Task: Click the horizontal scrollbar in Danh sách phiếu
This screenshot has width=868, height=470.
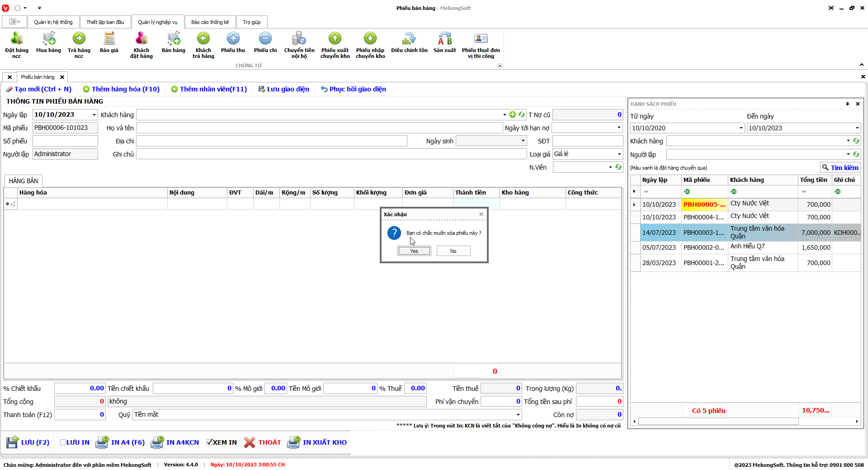Action: click(718, 422)
